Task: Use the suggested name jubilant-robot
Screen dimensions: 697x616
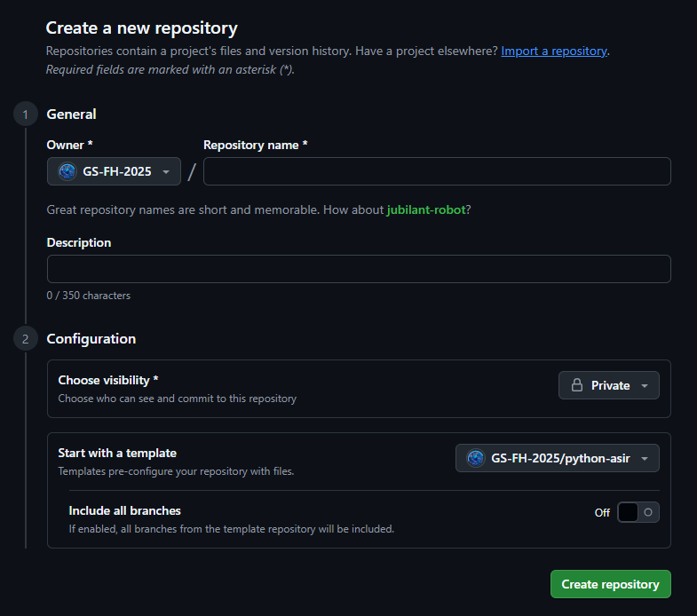Action: 426,209
